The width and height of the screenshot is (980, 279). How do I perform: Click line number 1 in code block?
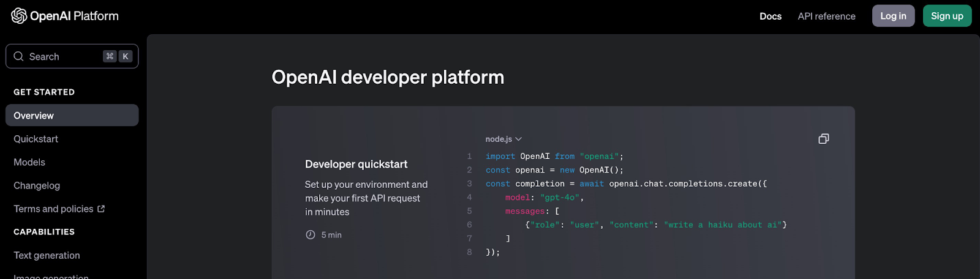point(470,157)
